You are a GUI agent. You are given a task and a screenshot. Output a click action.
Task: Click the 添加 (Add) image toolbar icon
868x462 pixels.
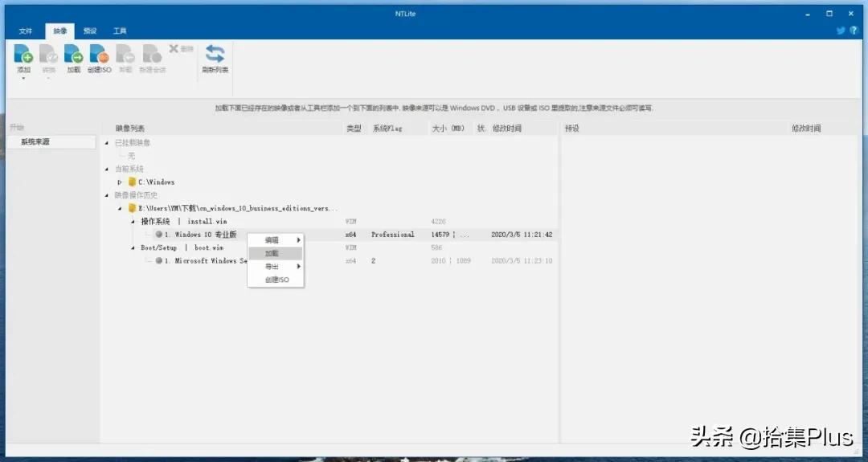(x=23, y=54)
